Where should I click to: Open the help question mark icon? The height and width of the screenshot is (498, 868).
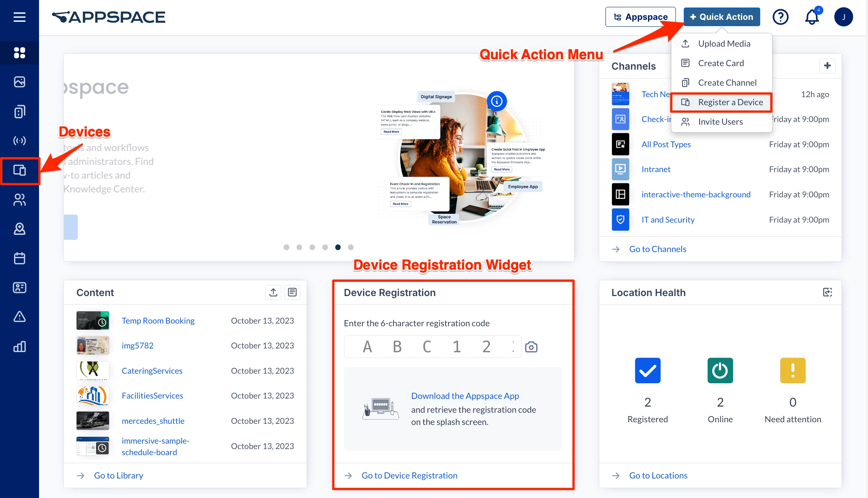coord(780,17)
